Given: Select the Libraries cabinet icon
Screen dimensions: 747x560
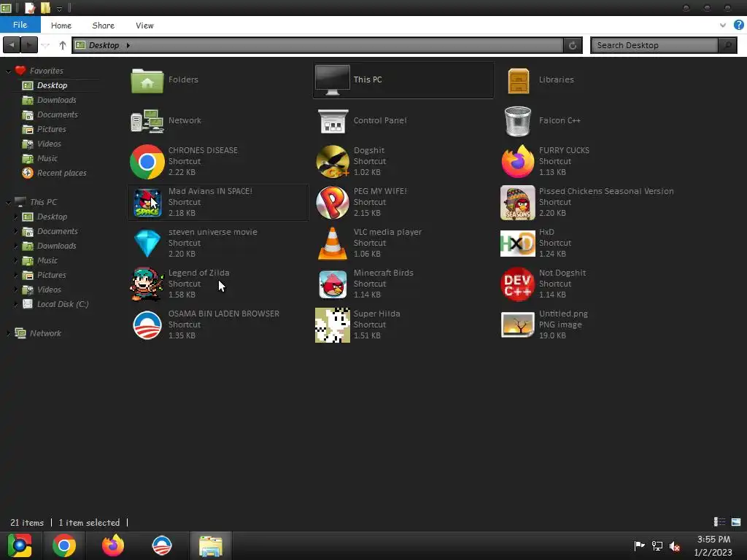Looking at the screenshot, I should click(x=519, y=80).
